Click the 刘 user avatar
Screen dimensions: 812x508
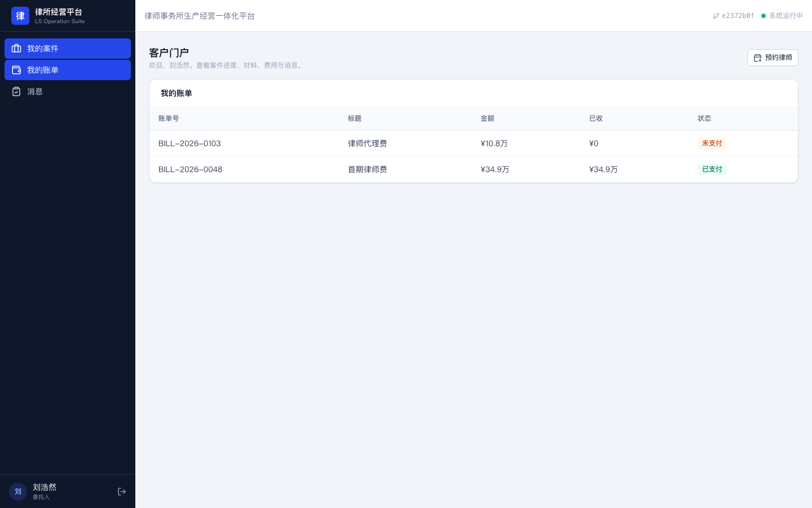(18, 492)
